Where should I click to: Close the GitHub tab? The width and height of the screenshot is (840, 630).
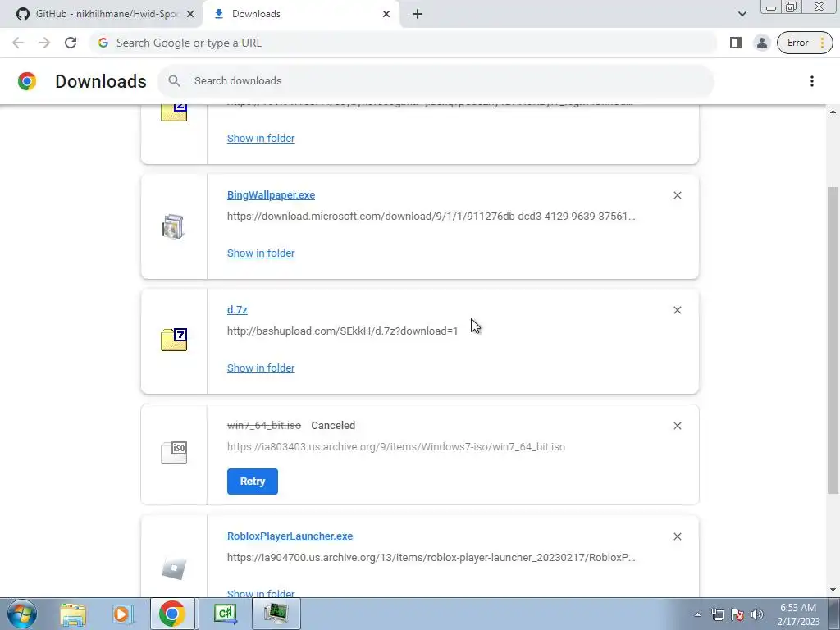pyautogui.click(x=190, y=14)
